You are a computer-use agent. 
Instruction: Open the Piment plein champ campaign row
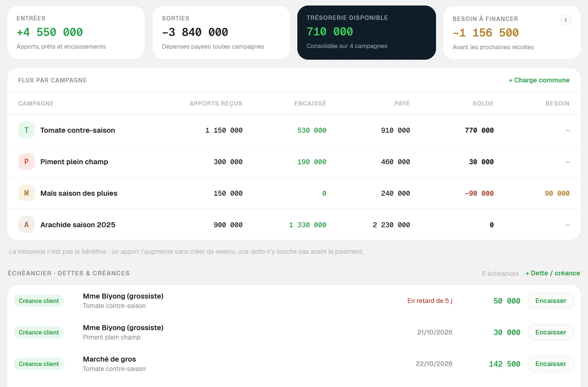coord(294,161)
